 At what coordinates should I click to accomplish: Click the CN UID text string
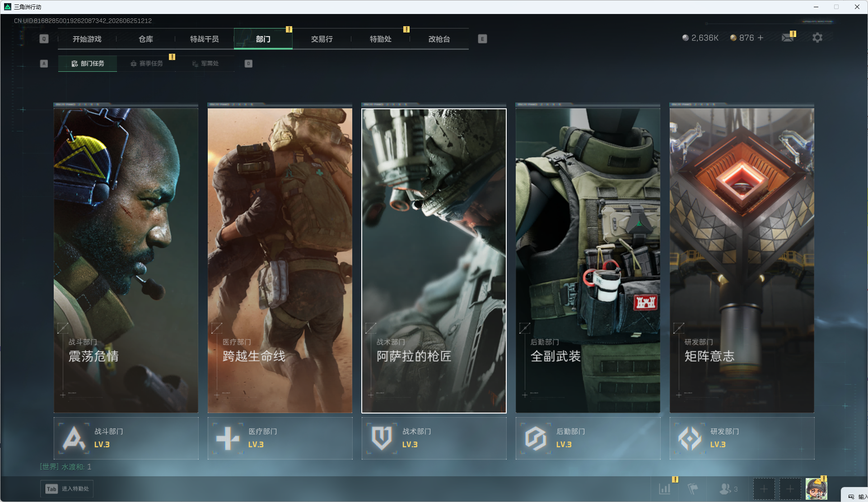tap(83, 21)
